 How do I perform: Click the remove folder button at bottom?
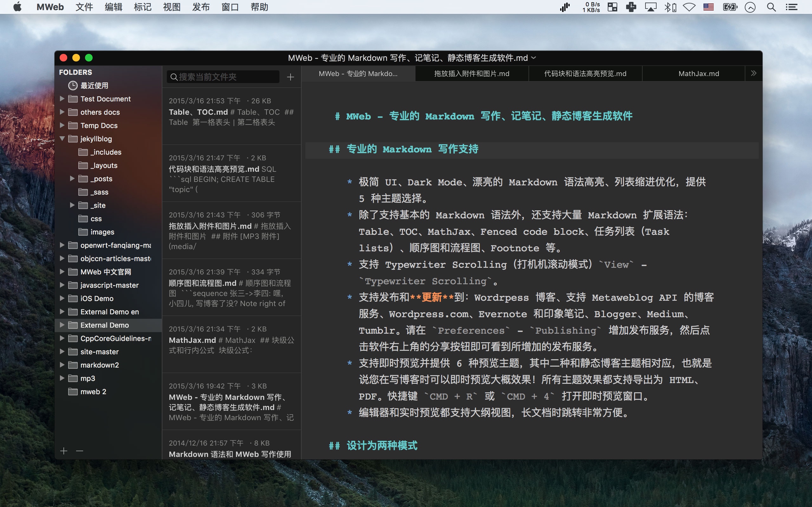pos(80,450)
